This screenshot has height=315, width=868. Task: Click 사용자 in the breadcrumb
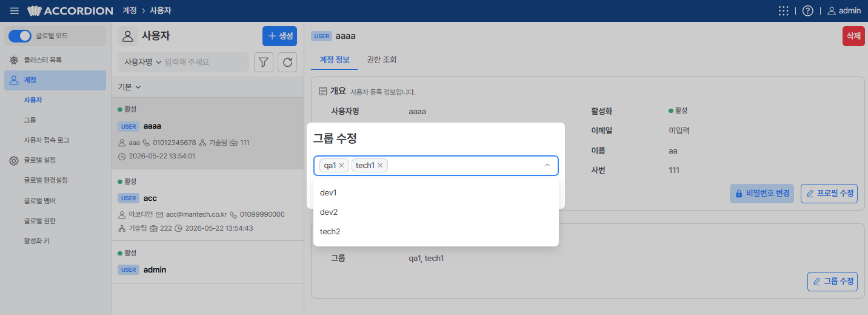[160, 11]
